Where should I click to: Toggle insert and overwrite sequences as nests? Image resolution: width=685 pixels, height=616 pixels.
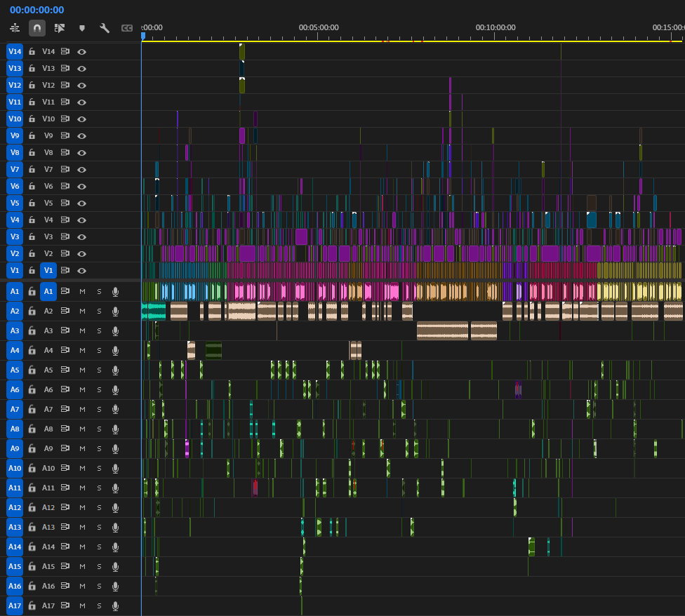[15, 28]
